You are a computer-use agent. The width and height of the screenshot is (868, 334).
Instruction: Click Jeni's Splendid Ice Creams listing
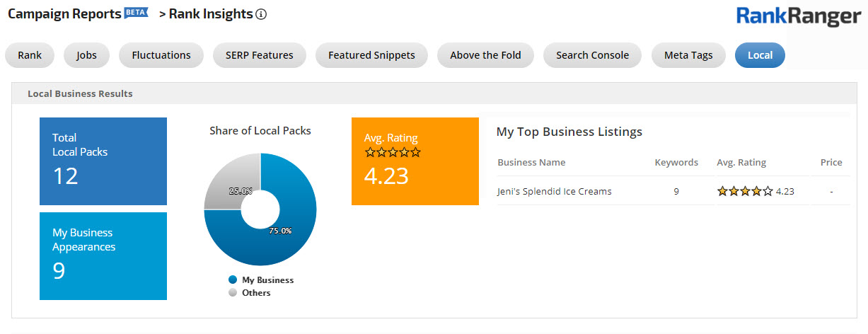coord(555,191)
